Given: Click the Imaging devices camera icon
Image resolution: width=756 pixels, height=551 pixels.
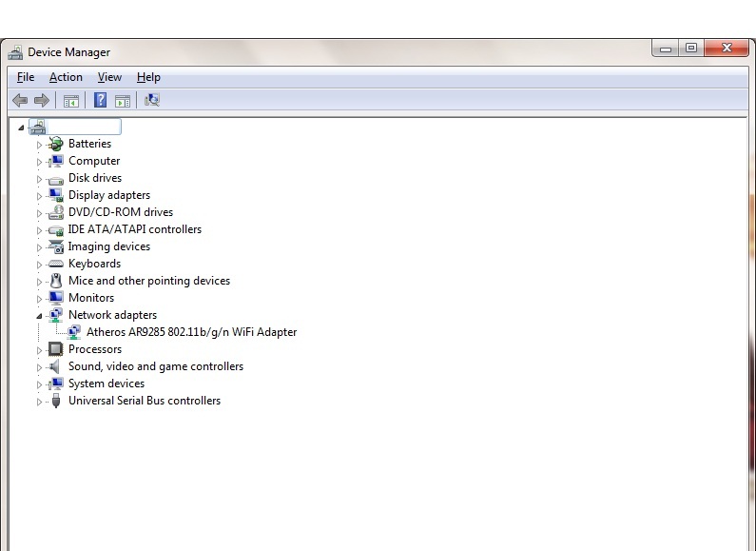Looking at the screenshot, I should [x=56, y=246].
